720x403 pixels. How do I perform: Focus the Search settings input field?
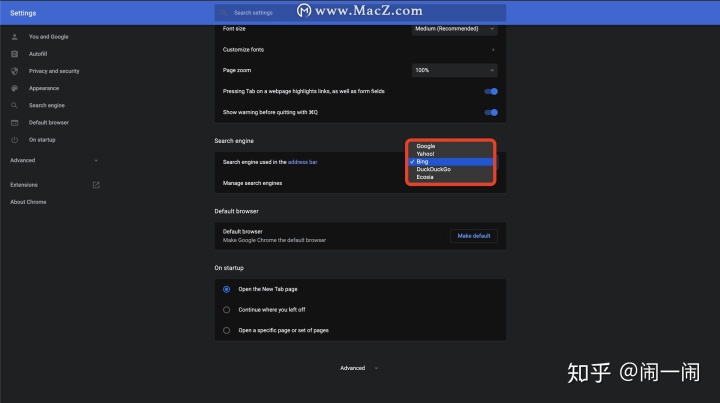click(360, 13)
